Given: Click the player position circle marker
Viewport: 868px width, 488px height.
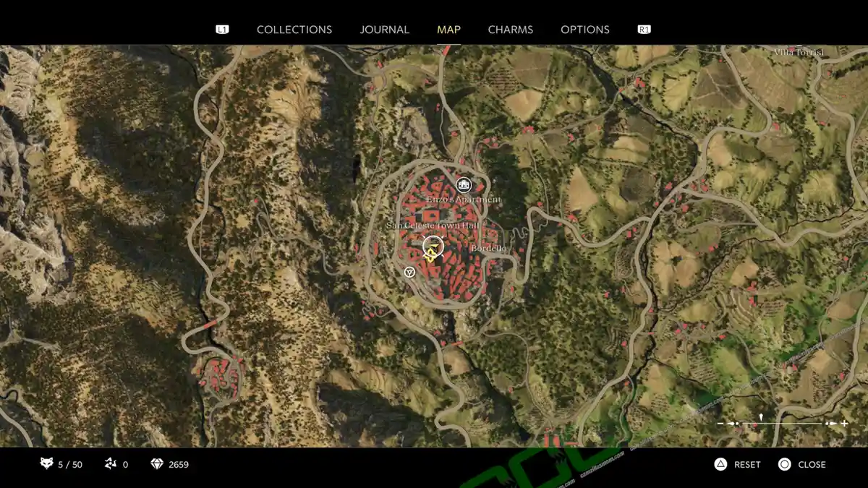Looking at the screenshot, I should 433,245.
